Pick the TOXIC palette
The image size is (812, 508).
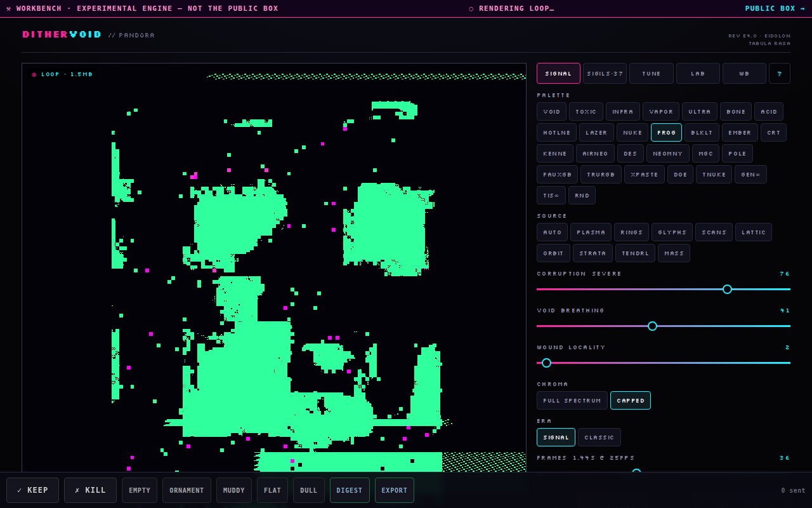(586, 112)
